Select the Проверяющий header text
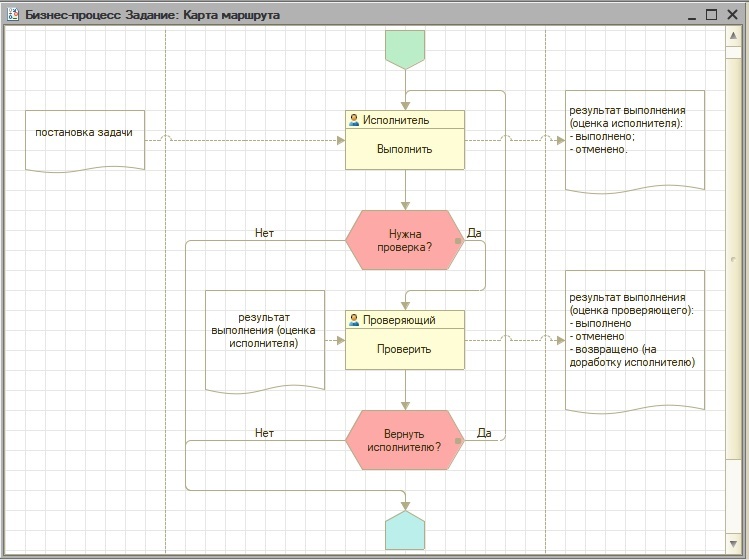749x560 pixels. tap(399, 320)
